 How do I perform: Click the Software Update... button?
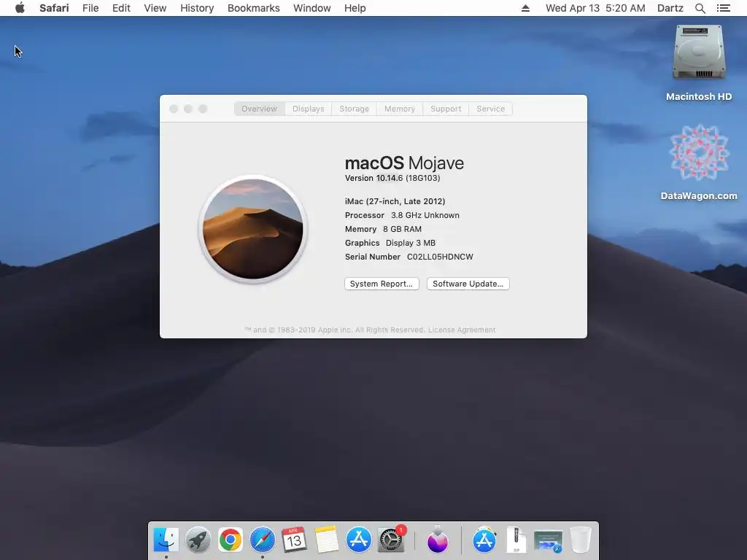pyautogui.click(x=468, y=284)
